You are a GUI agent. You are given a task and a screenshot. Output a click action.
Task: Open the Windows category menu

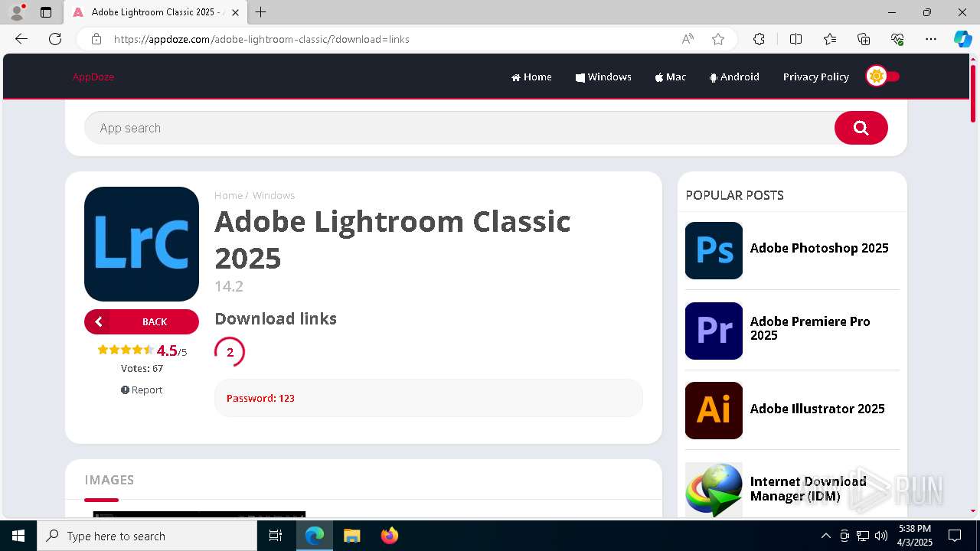603,77
